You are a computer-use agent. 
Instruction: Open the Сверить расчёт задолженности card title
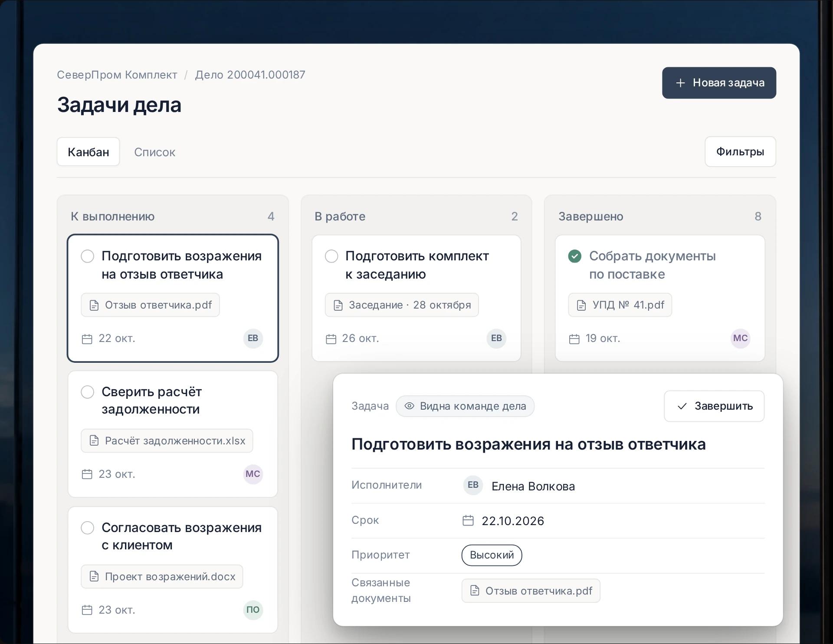151,401
